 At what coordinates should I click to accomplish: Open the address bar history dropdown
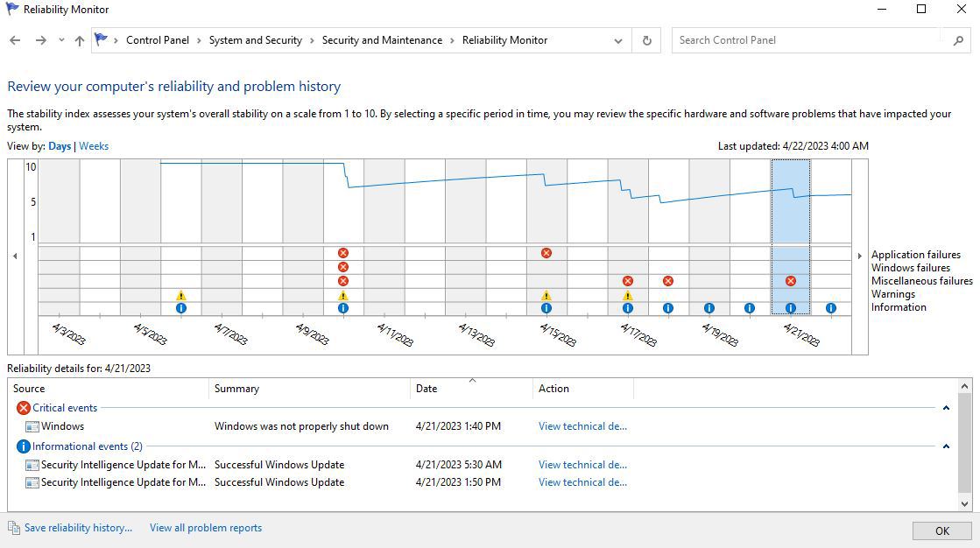coord(618,40)
